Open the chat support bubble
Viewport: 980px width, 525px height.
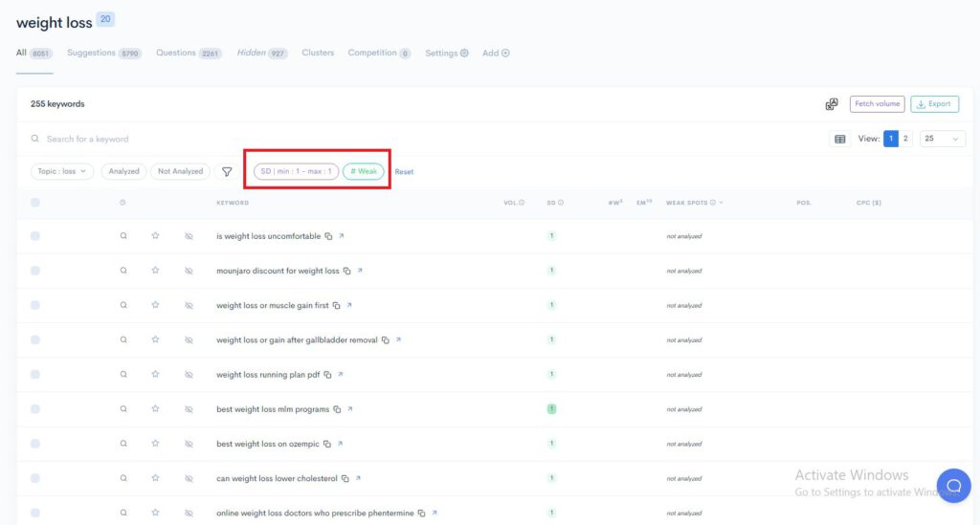(x=954, y=486)
